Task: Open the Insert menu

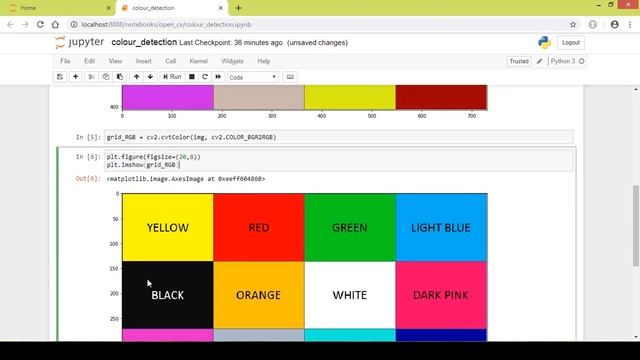Action: [x=143, y=61]
